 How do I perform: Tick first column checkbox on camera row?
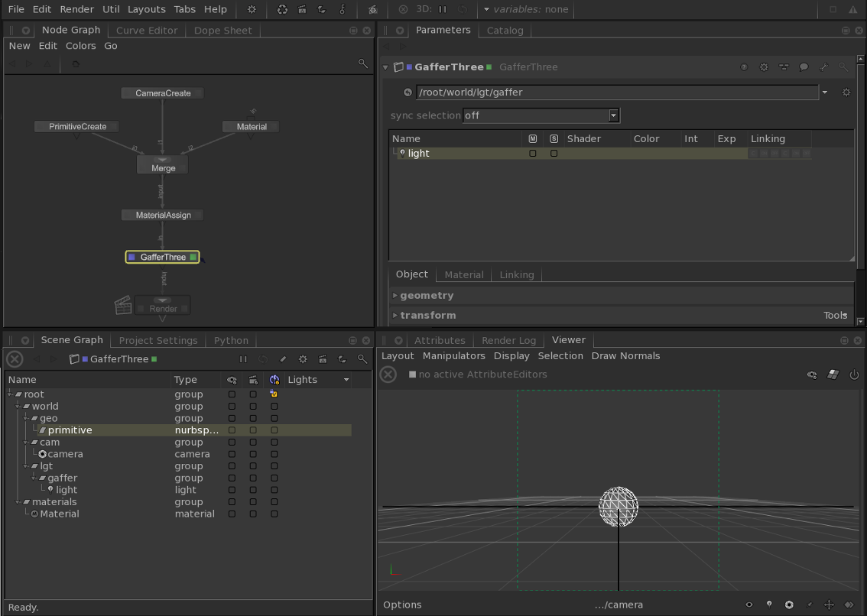[232, 454]
